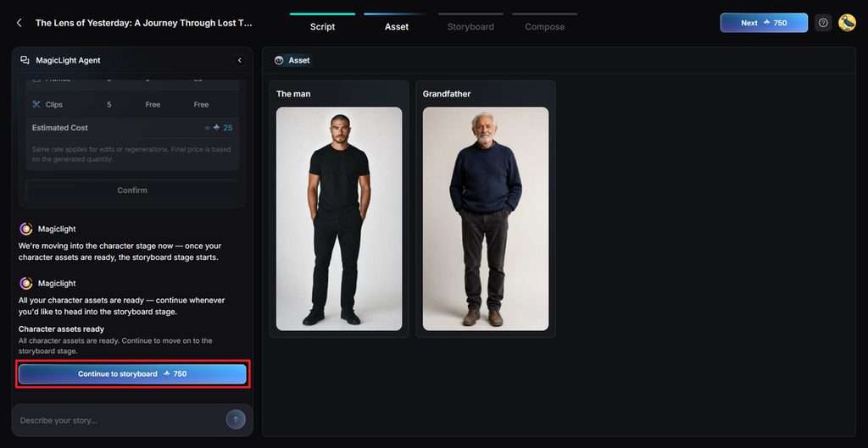Click the disabled Confirm button
The height and width of the screenshot is (448, 868).
132,191
